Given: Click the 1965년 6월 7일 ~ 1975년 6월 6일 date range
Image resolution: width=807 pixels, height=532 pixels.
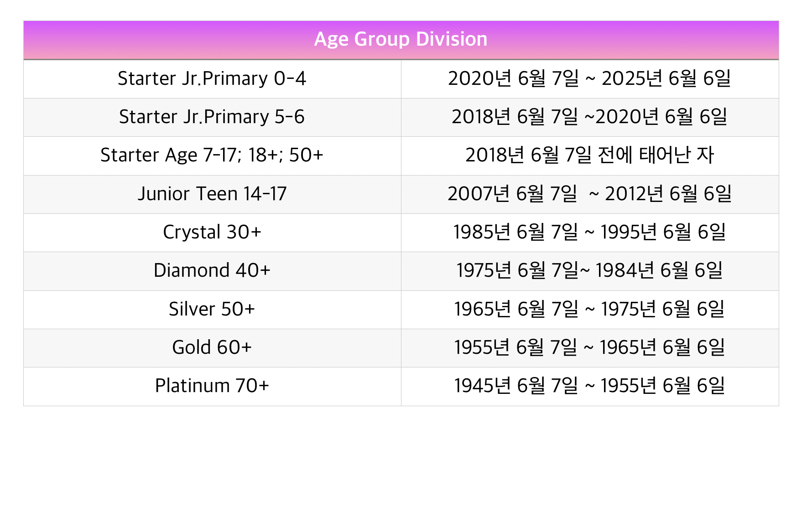Looking at the screenshot, I should click(x=589, y=310).
